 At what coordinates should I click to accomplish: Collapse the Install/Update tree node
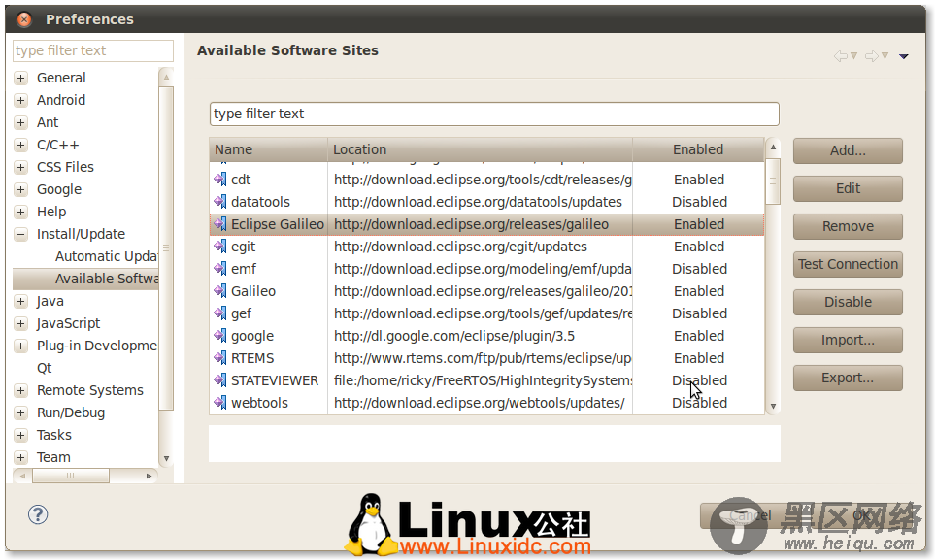(20, 234)
